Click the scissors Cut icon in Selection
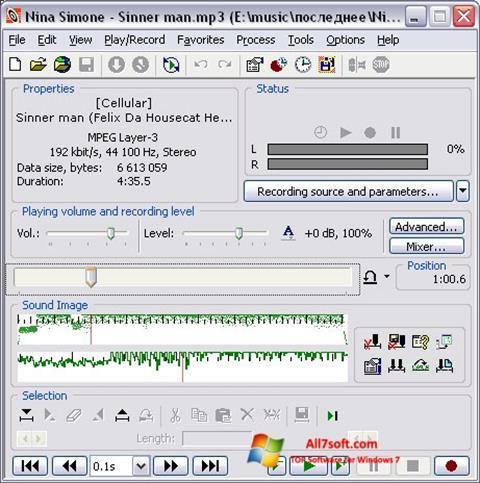 (x=175, y=415)
